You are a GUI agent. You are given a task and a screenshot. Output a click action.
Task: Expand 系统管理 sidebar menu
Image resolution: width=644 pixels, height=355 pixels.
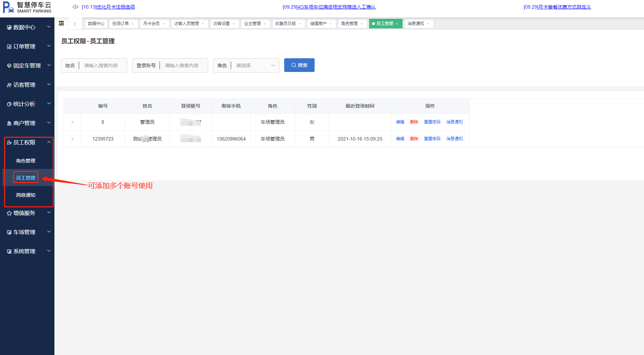pos(27,251)
